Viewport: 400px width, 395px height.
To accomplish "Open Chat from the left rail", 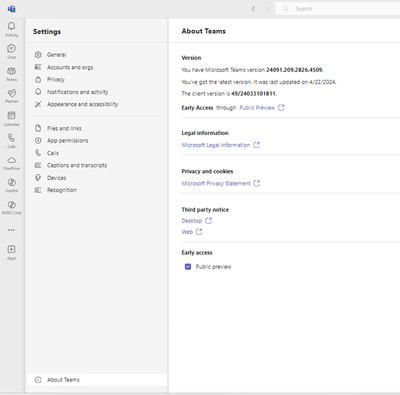I will (x=12, y=52).
